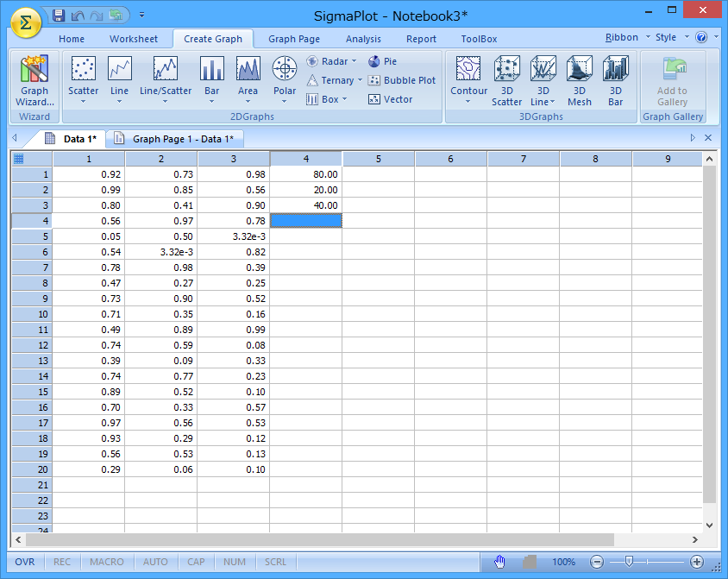Switch to the Worksheet ribbon tab
Image resolution: width=728 pixels, height=579 pixels.
134,39
